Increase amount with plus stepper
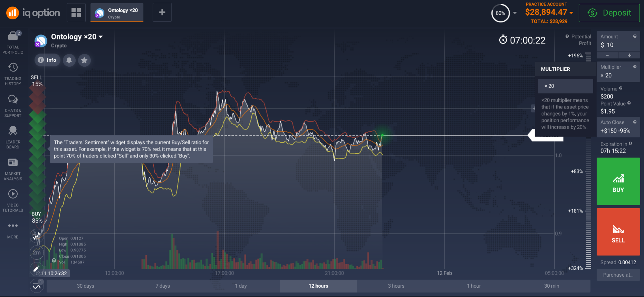This screenshot has width=644, height=297. (x=629, y=55)
